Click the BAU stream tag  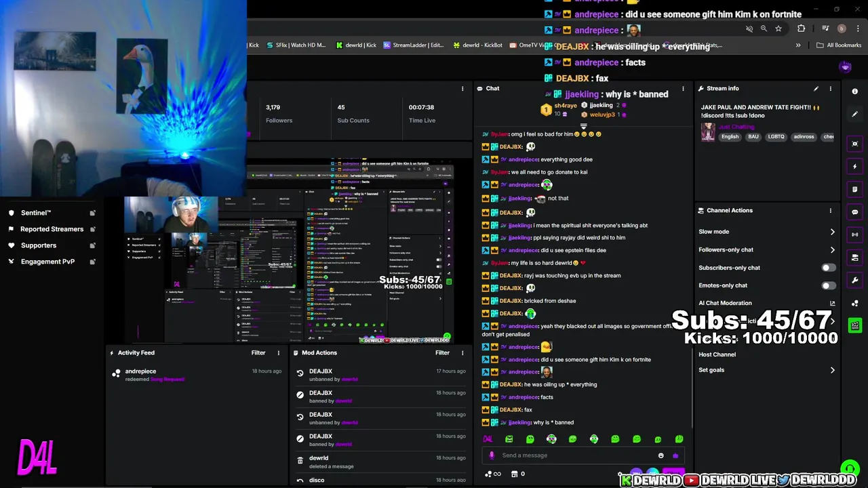click(x=753, y=136)
